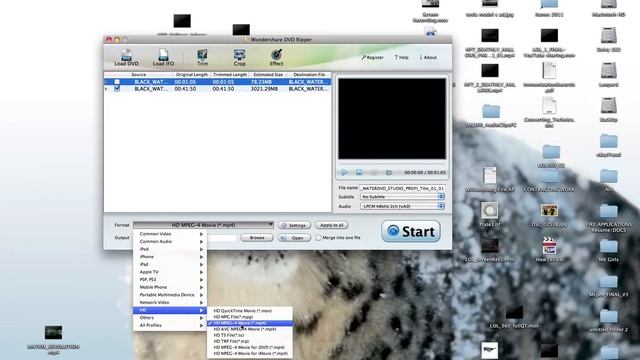Screen dimensions: 640x360
Task: Click Trimmed Length column header
Action: 230,75
